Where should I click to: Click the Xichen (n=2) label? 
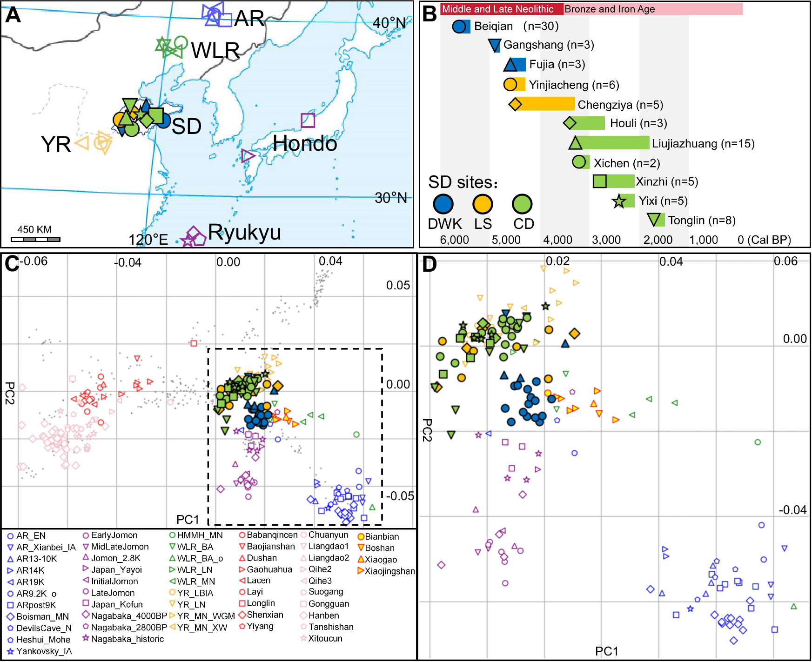coord(627,163)
